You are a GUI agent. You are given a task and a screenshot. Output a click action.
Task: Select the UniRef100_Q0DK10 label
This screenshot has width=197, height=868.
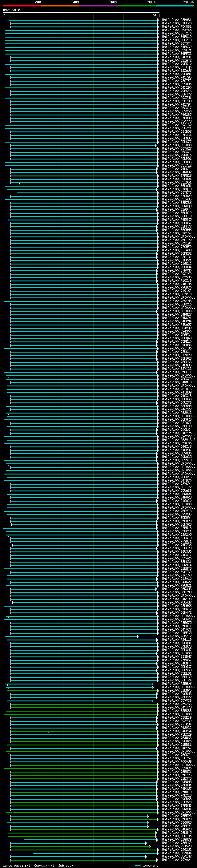[177, 64]
